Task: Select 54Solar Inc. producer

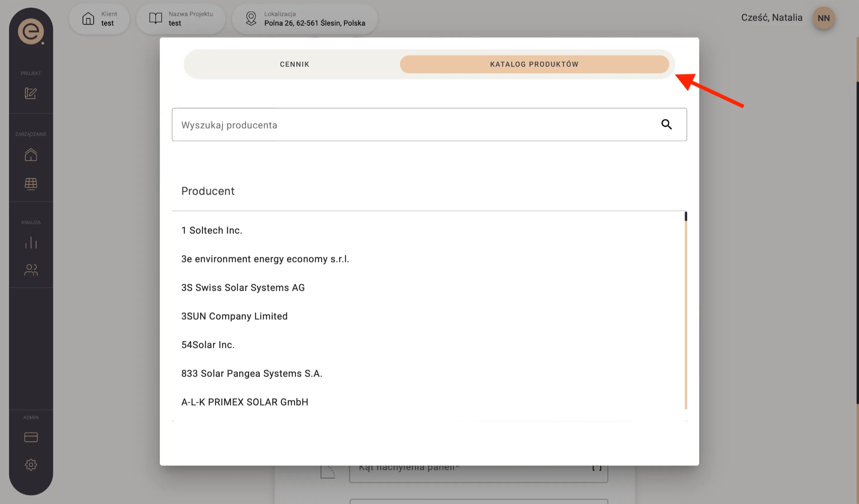Action: 208,345
